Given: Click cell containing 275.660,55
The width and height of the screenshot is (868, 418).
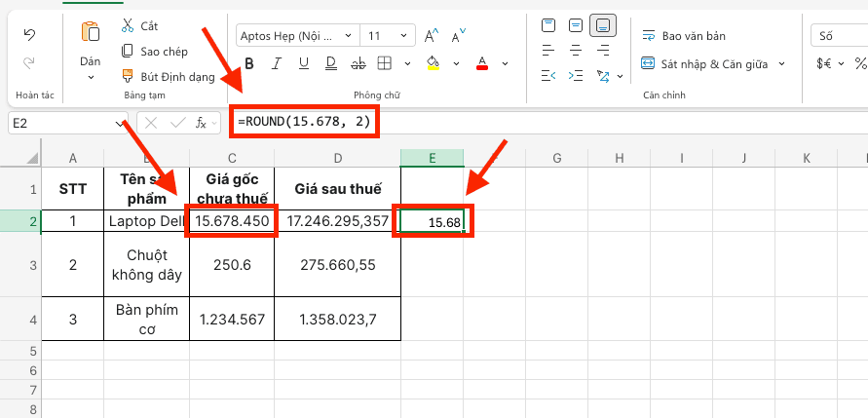Looking at the screenshot, I should click(x=338, y=265).
